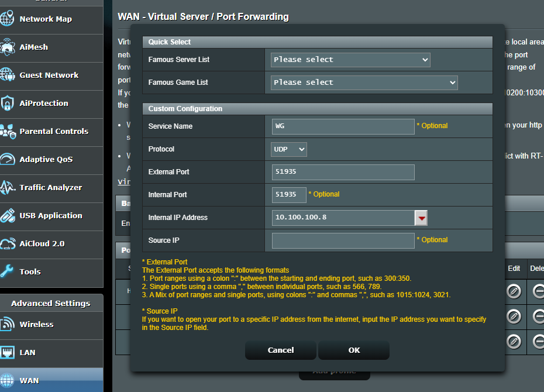Click the LAN port icon

click(7, 352)
